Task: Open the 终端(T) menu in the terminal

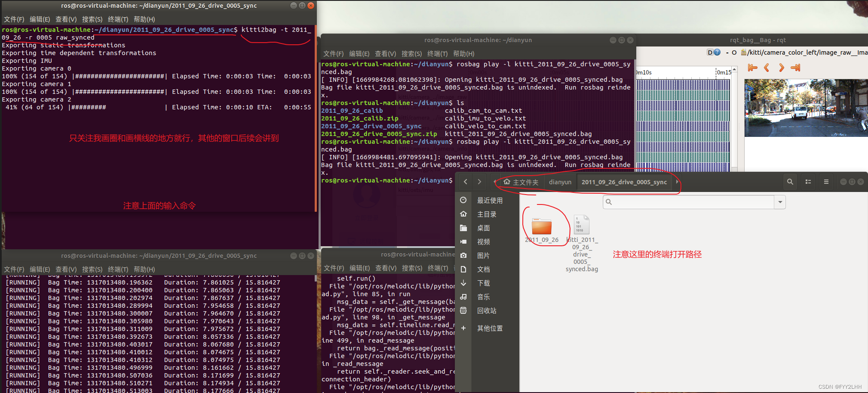Action: pyautogui.click(x=118, y=19)
